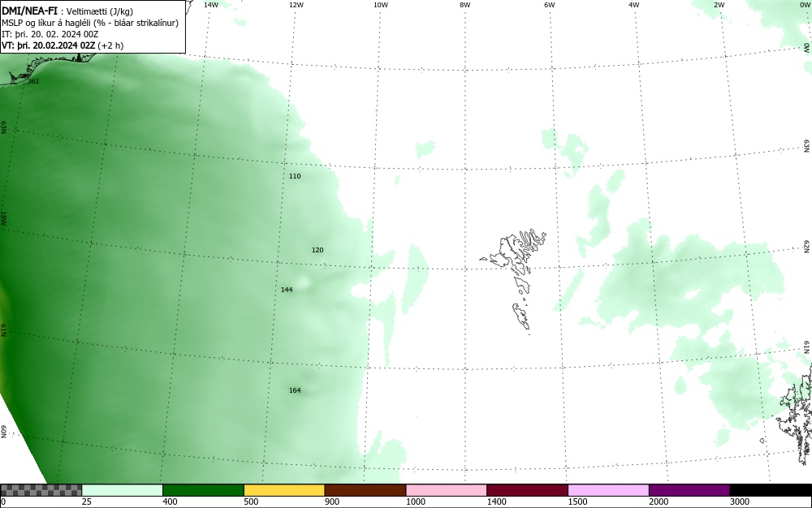Click the legend value '2000'
This screenshot has width=812, height=508.
[x=659, y=502]
